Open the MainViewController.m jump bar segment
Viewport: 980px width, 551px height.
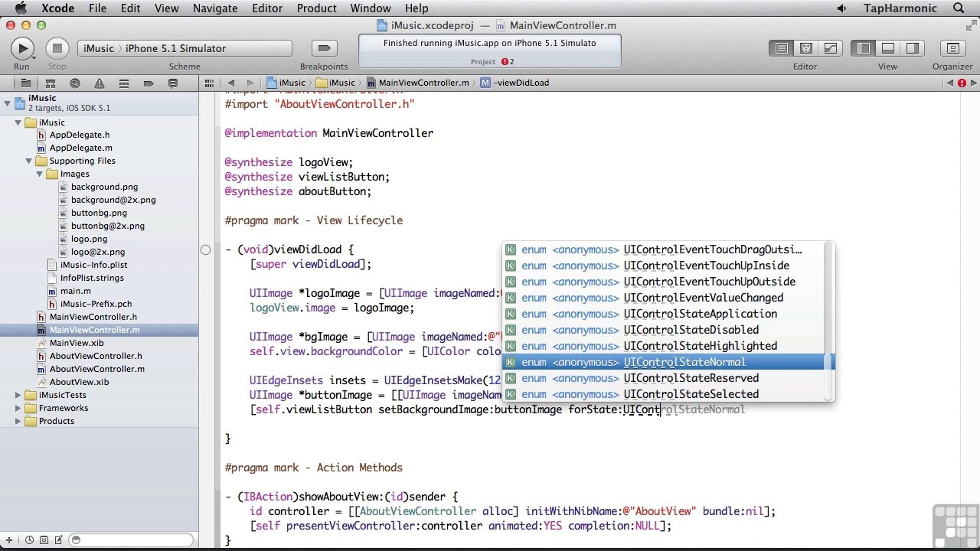pyautogui.click(x=417, y=83)
